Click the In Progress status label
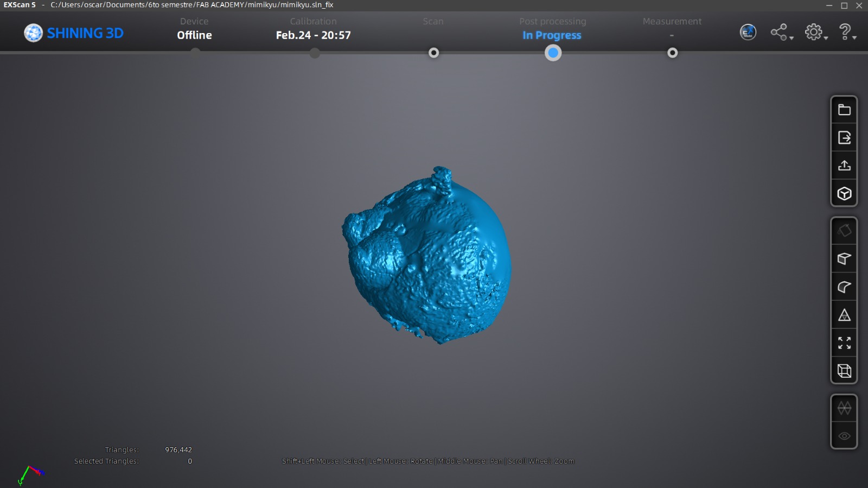This screenshot has height=488, width=868. pos(552,35)
